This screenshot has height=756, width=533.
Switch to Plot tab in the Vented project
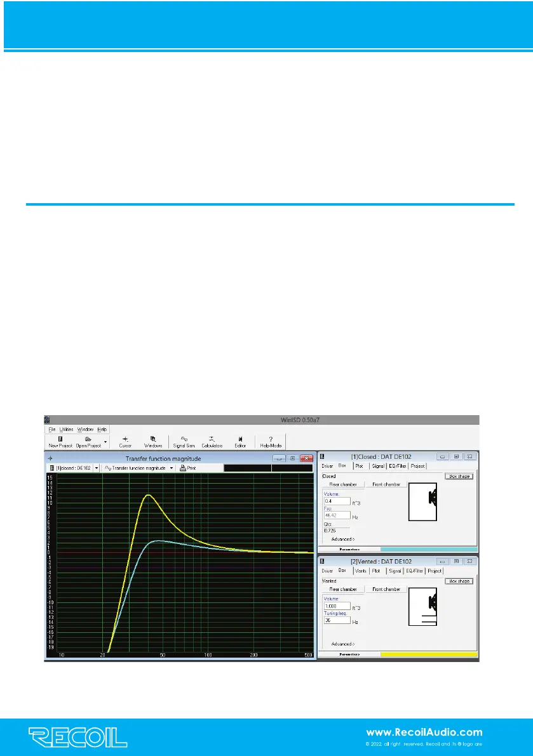[x=376, y=571]
